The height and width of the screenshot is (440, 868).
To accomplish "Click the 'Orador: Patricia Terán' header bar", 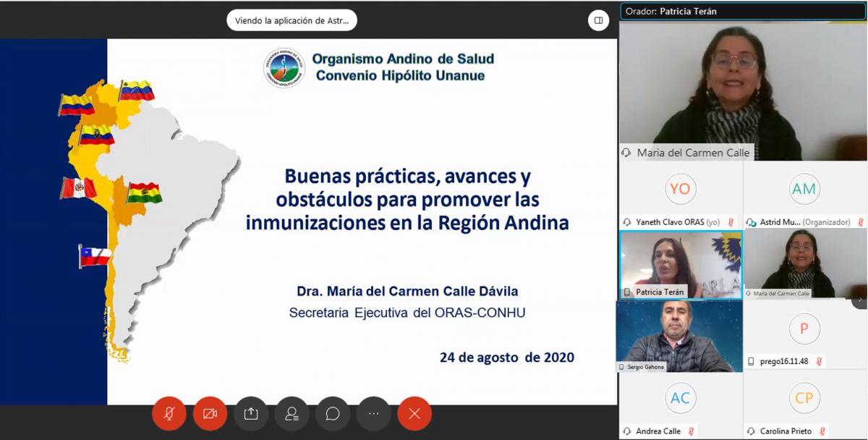I will [x=743, y=12].
